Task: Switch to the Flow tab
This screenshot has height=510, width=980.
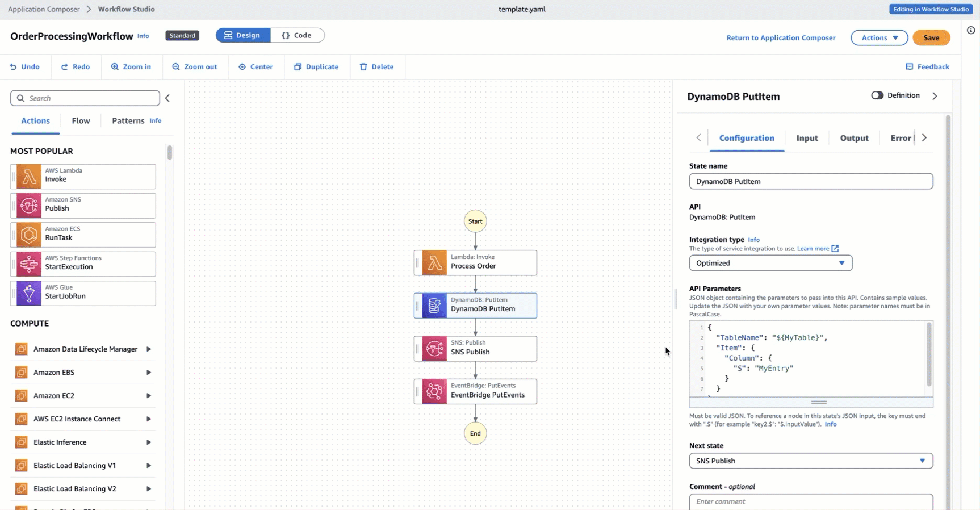Action: [81, 121]
